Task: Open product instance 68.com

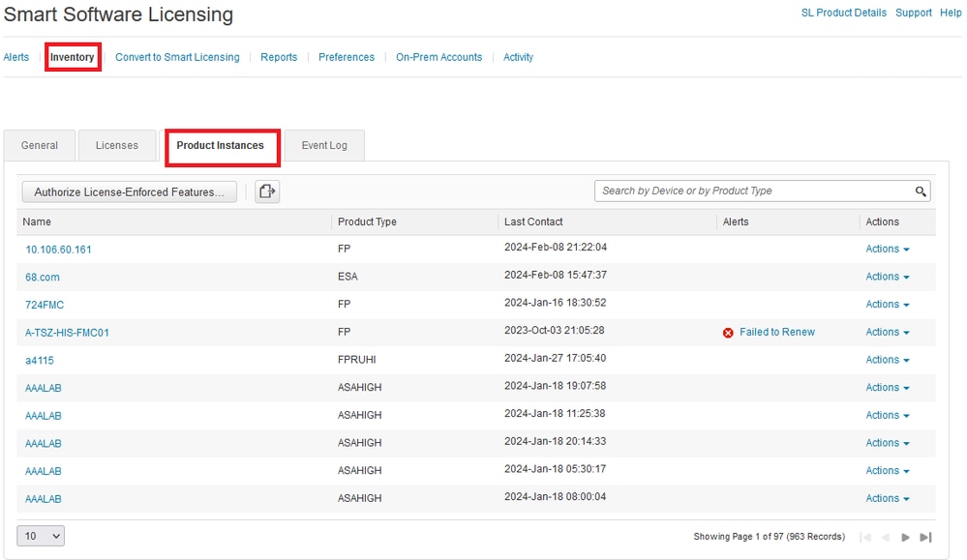Action: 43,278
